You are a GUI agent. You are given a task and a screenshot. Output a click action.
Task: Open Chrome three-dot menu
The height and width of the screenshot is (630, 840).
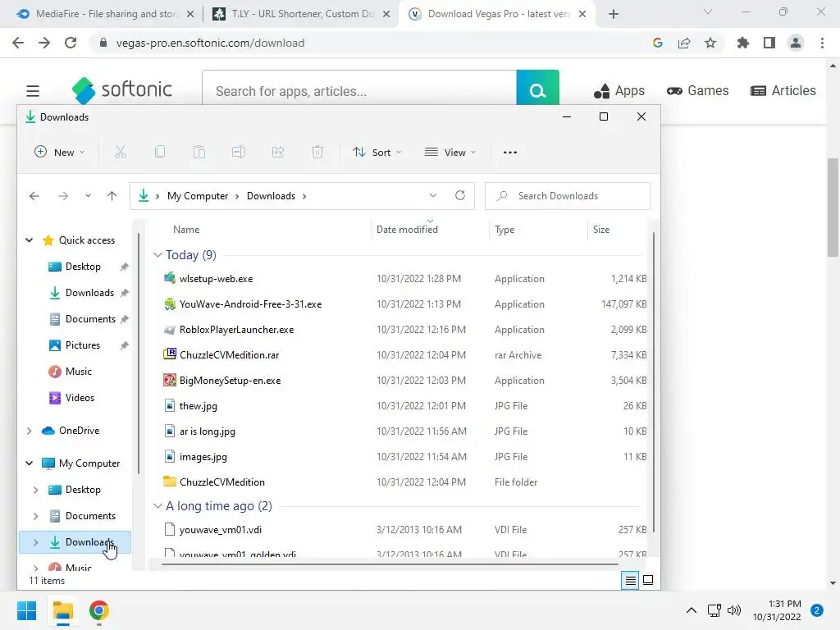pos(822,43)
